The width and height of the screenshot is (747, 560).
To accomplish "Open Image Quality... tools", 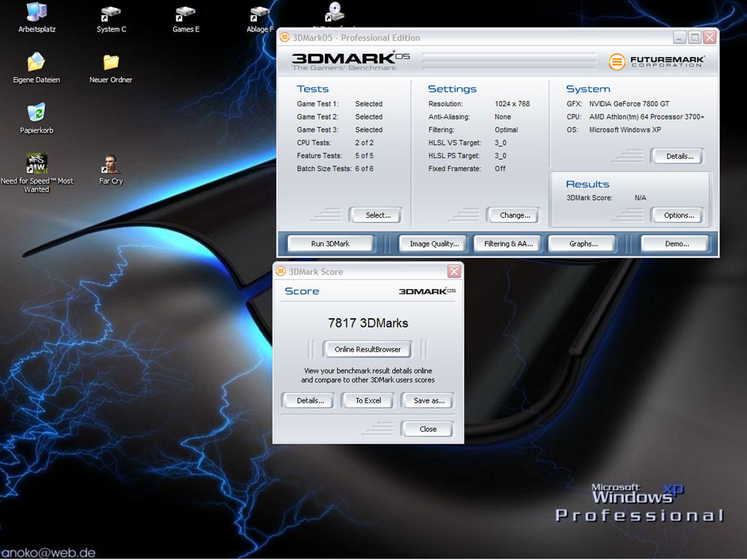I will pos(433,244).
